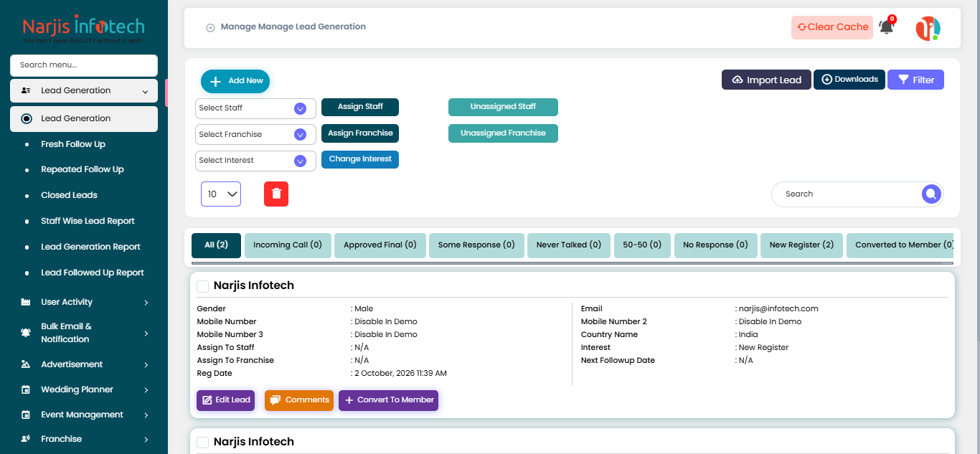
Task: Switch to the Never Talked (0) tab
Action: [x=569, y=245]
